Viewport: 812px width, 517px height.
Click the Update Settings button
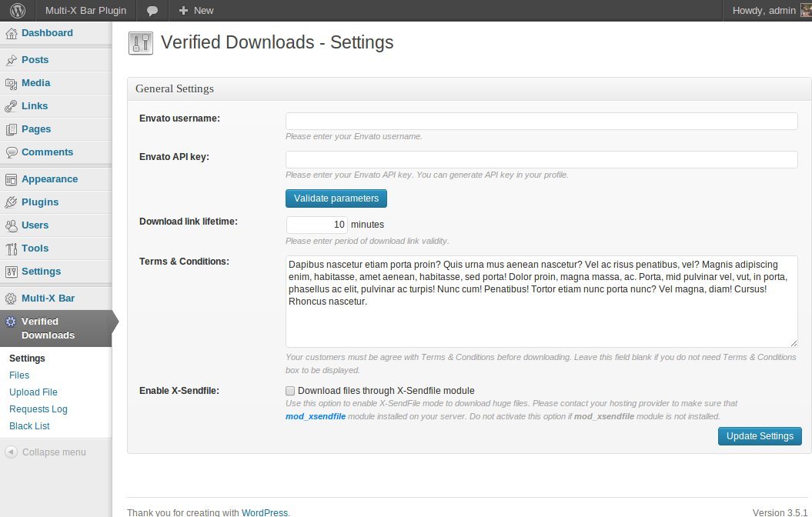[x=760, y=436]
